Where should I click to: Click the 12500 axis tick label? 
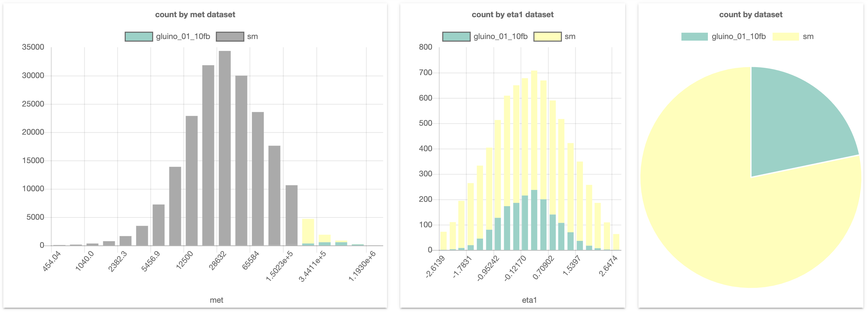click(185, 260)
